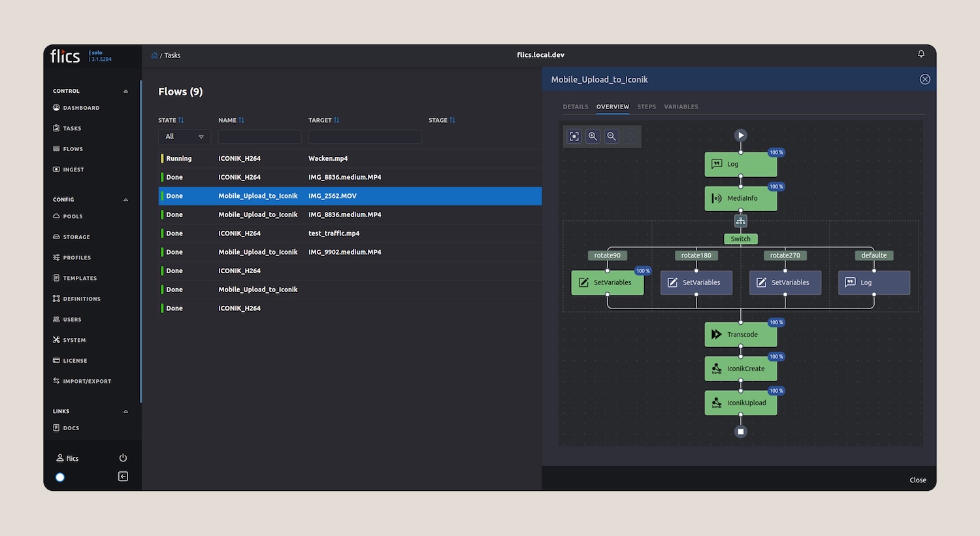Click the Close button at bottom right
This screenshot has width=980, height=536.
[917, 479]
